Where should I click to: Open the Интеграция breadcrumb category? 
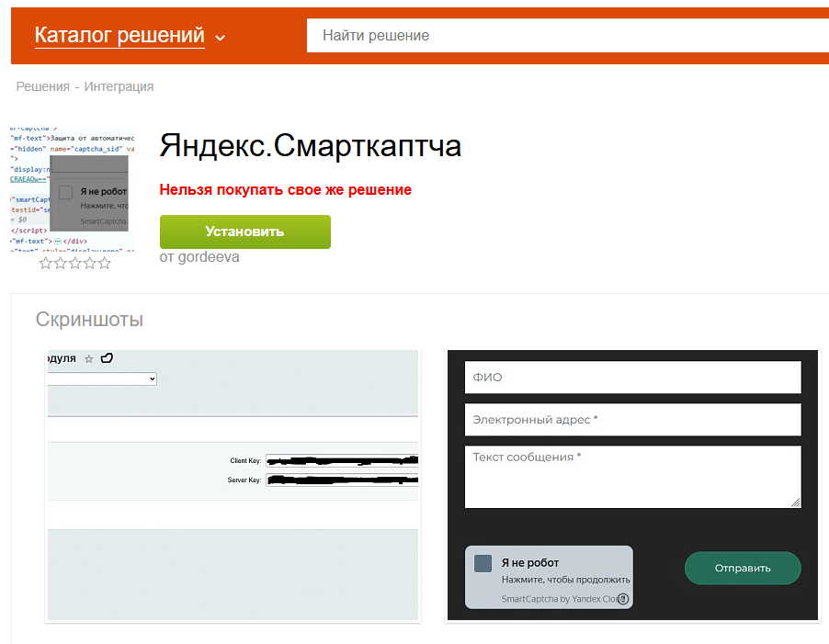tap(119, 86)
